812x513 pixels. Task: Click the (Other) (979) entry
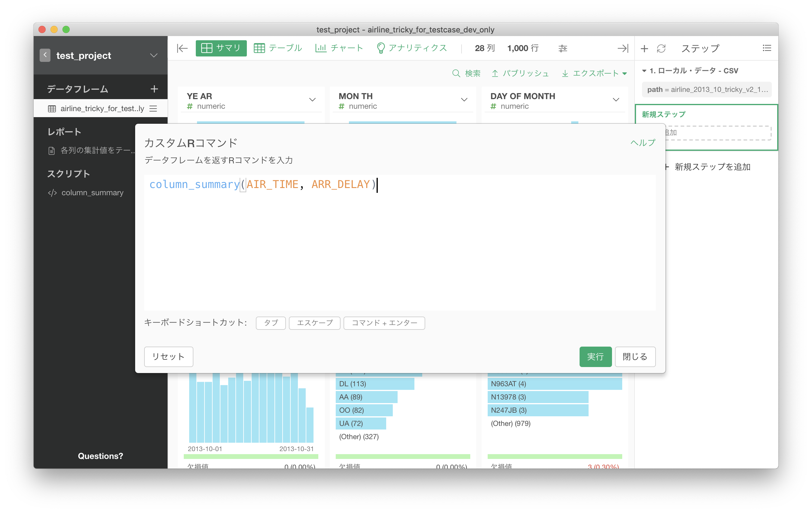pos(511,423)
